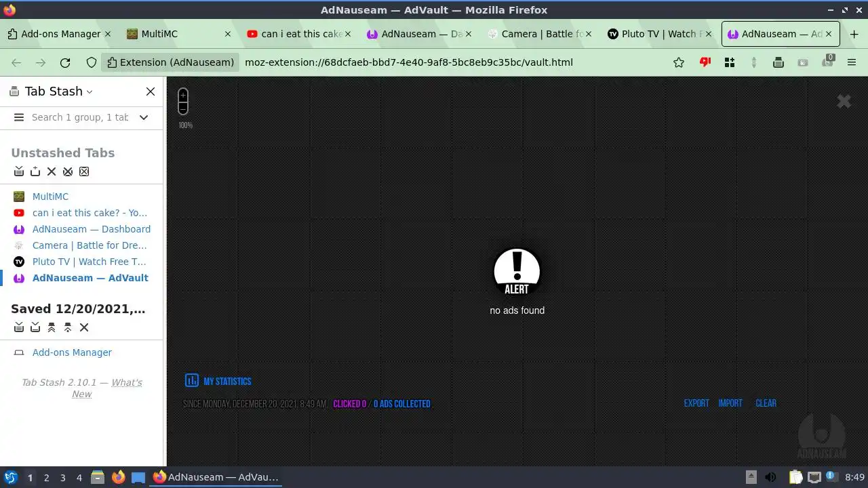Stash all unstashed tabs icon
The image size is (868, 488).
pyautogui.click(x=19, y=171)
